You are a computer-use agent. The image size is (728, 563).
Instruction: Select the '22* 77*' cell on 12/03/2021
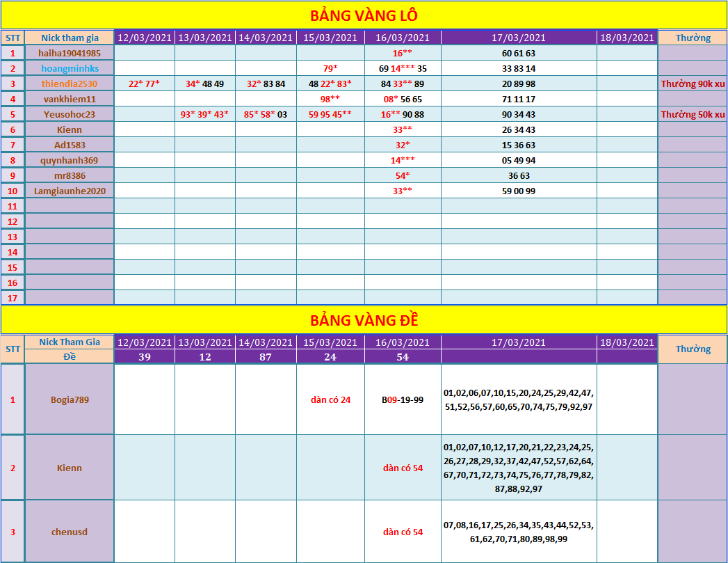[144, 84]
